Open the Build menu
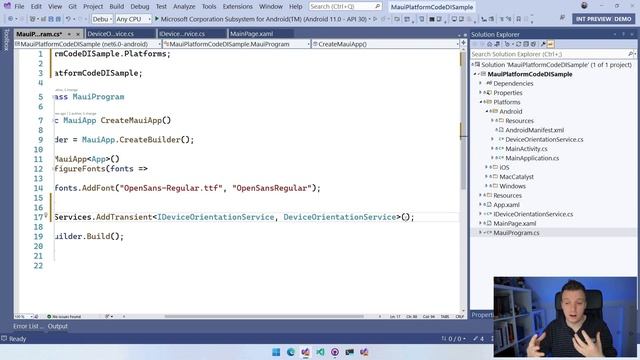This screenshot has height=360, width=640. point(117,7)
